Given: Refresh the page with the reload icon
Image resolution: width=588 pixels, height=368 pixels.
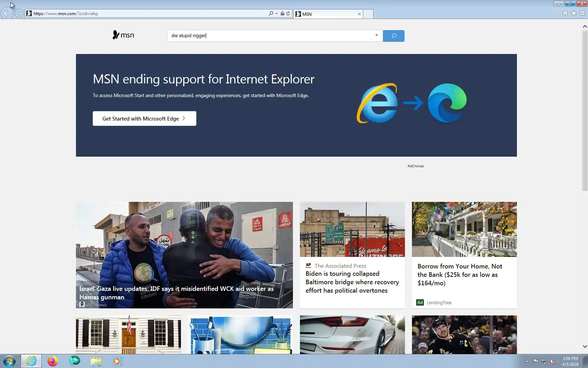Looking at the screenshot, I should coord(288,14).
